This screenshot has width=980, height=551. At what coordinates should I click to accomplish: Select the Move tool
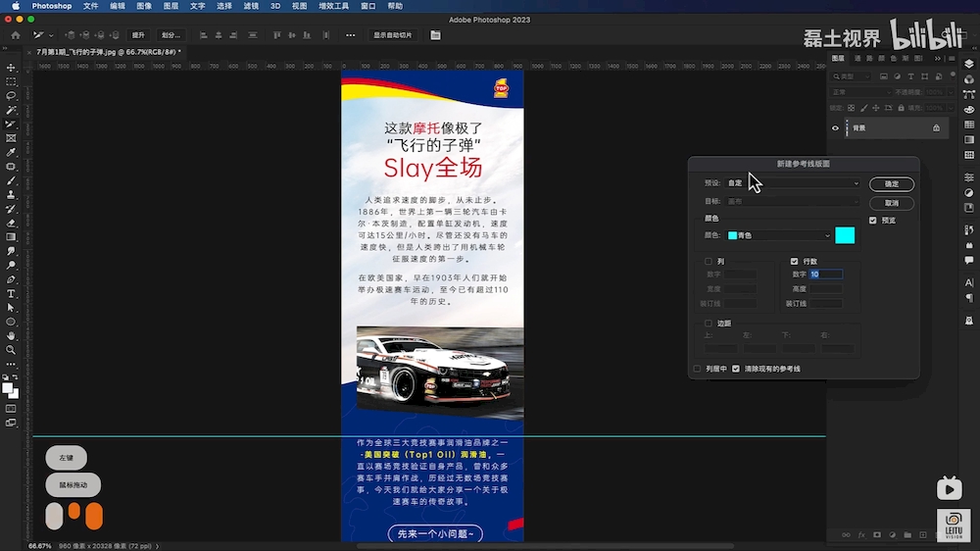(x=11, y=68)
